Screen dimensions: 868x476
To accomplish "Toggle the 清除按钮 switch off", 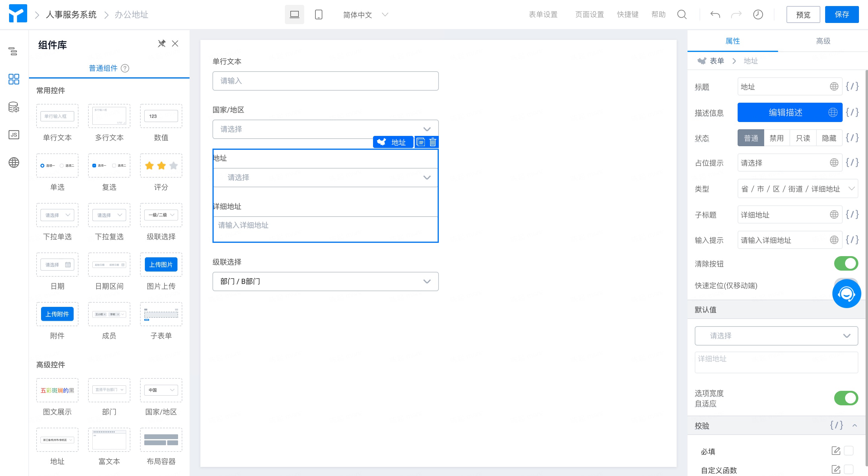I will tap(845, 263).
